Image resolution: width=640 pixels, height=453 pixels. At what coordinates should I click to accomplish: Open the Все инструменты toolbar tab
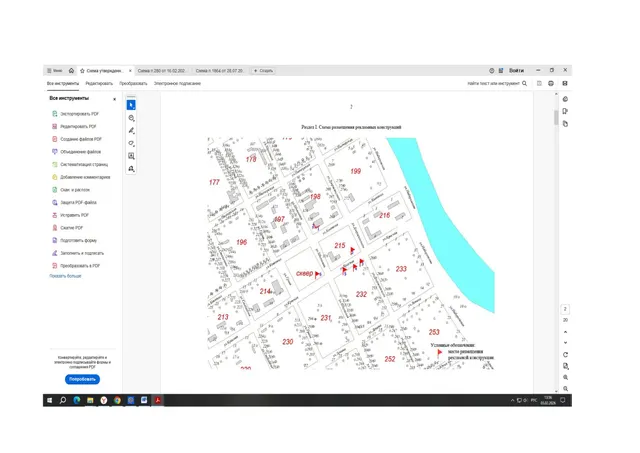click(x=63, y=83)
